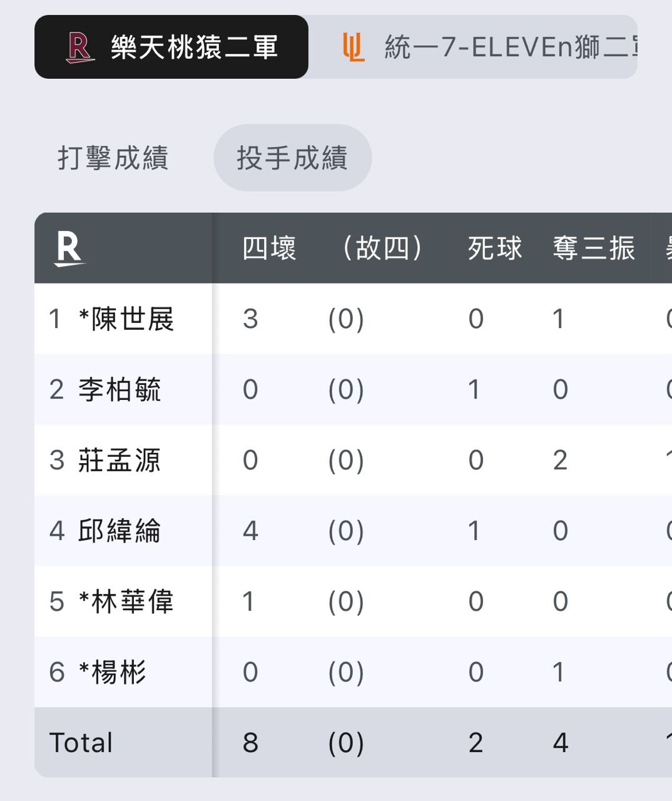Click 邱緯綸's walks value of 4
The height and width of the screenshot is (801, 672).
pyautogui.click(x=250, y=531)
